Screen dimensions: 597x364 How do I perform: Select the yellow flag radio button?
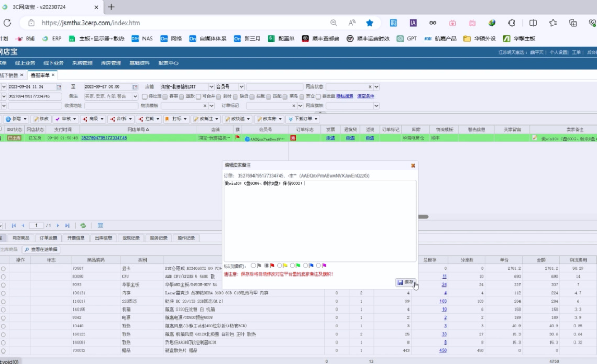point(280,266)
